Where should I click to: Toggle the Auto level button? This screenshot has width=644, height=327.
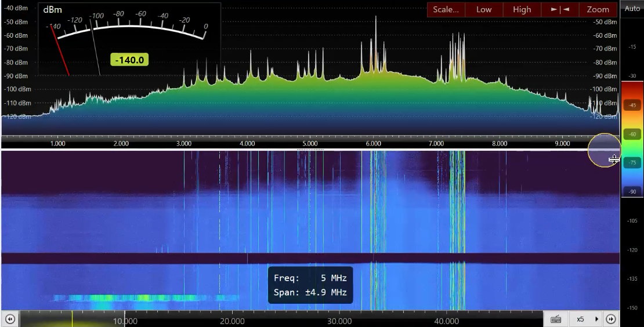coord(632,9)
